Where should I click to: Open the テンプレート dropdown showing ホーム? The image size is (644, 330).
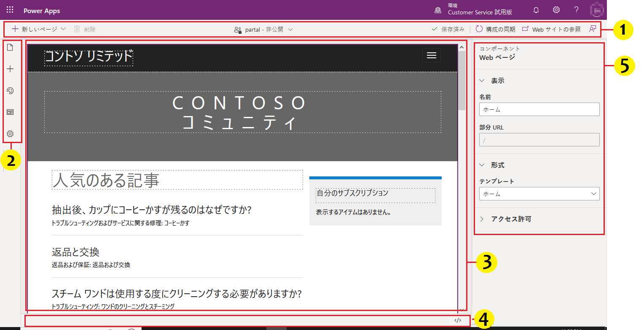tap(539, 194)
